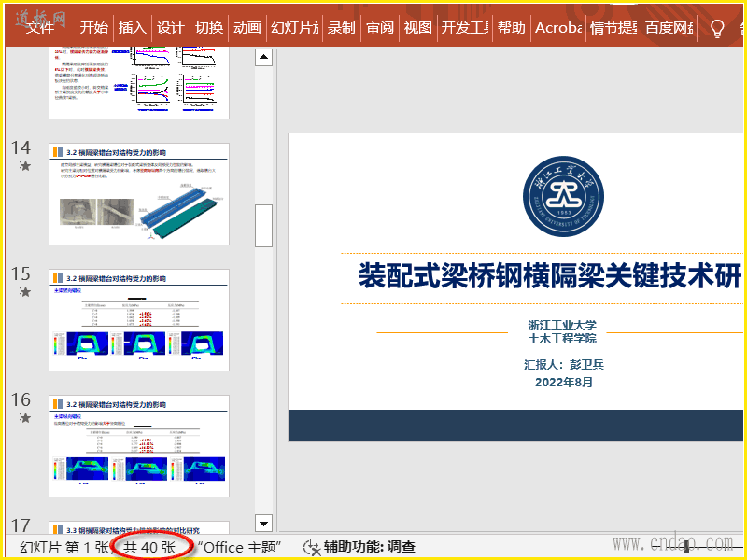
Task: Open the 视图 ribbon tab
Action: pyautogui.click(x=417, y=28)
